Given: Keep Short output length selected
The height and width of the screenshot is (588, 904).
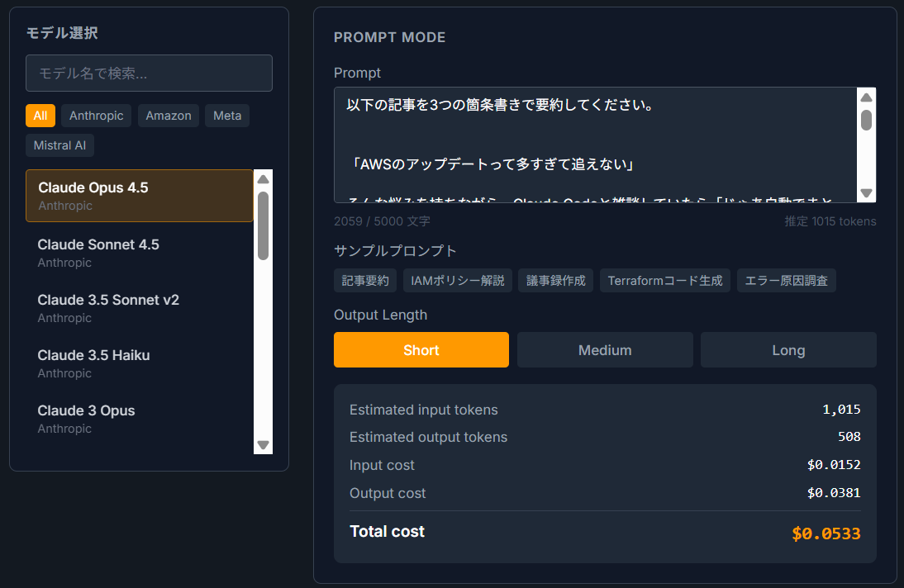Looking at the screenshot, I should (x=421, y=349).
